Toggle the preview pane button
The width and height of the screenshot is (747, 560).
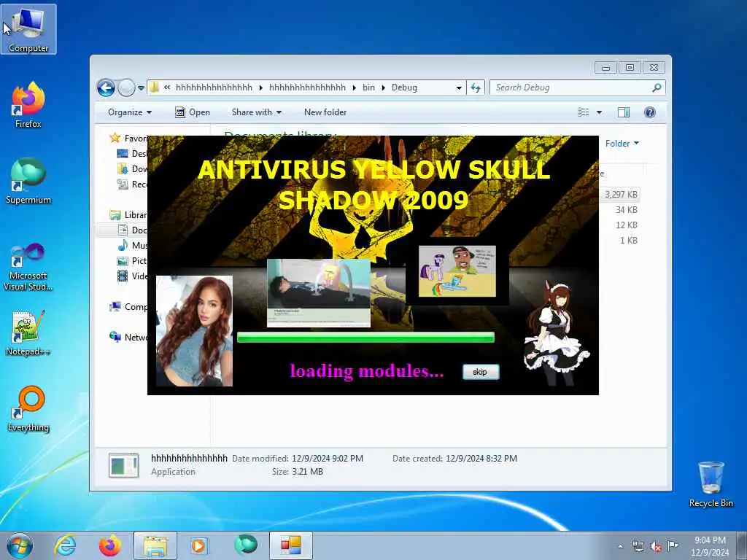click(x=624, y=112)
